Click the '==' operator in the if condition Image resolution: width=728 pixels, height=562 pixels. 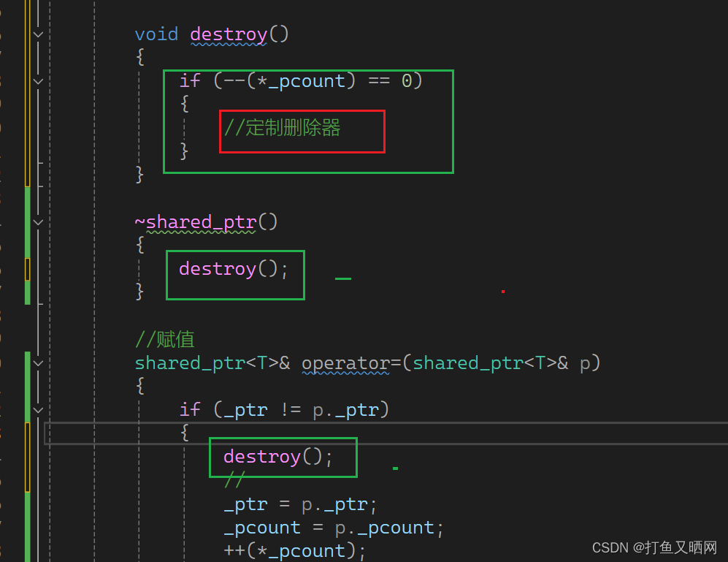click(379, 81)
